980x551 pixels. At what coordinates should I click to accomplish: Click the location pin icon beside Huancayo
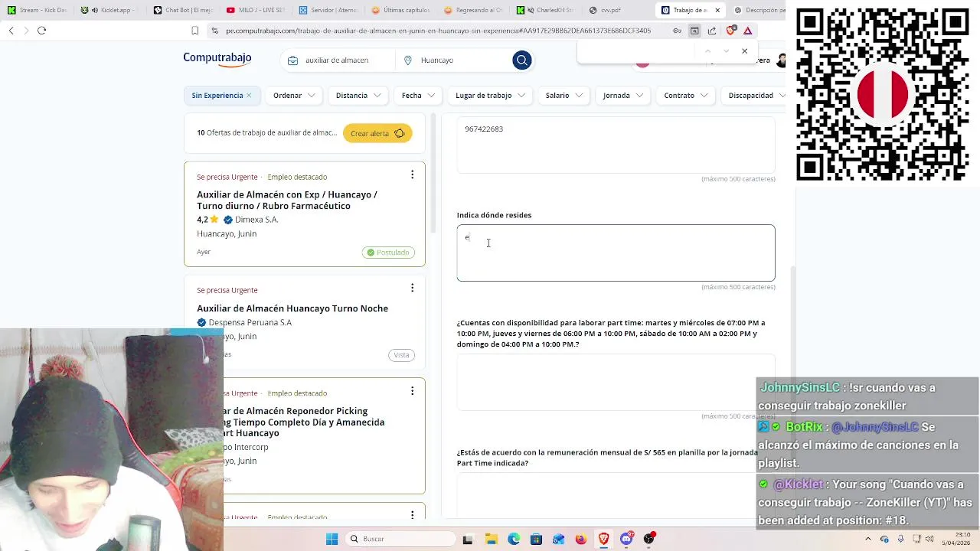point(408,60)
